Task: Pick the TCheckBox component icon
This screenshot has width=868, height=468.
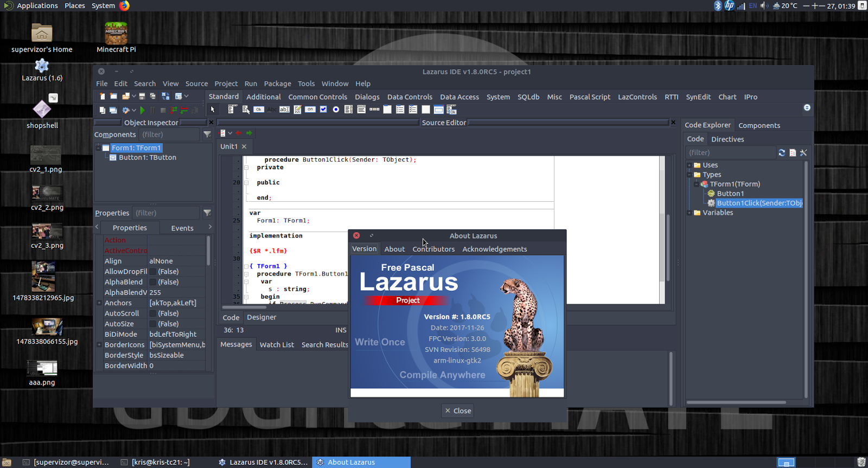Action: 323,110
